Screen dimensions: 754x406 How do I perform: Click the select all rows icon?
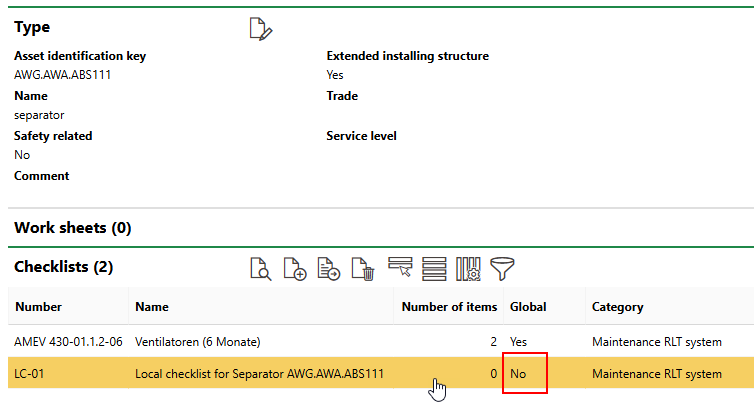coord(433,268)
